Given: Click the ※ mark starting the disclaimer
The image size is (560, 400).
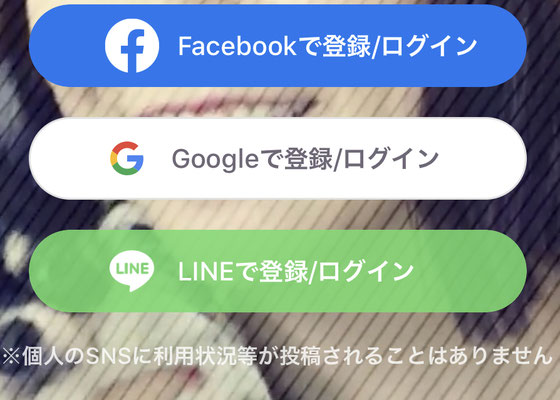Looking at the screenshot, I should [11, 356].
